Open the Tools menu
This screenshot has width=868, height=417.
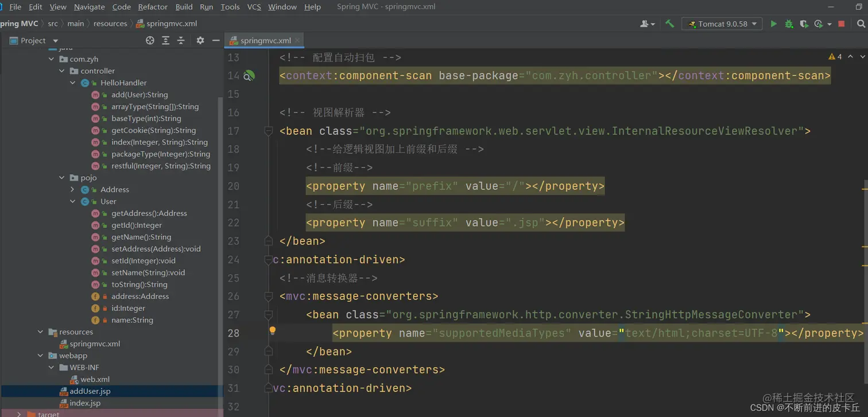pos(230,7)
